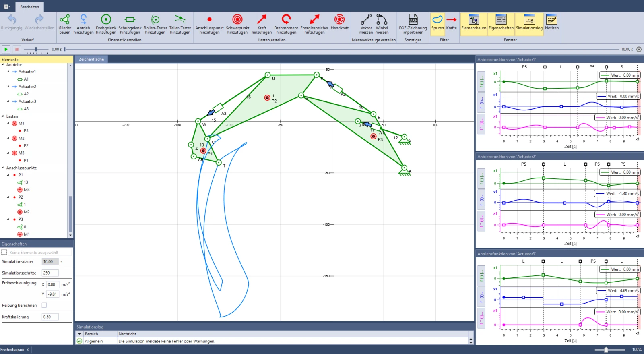Undo with the Rückgängig button
The width and height of the screenshot is (644, 354).
tap(12, 22)
